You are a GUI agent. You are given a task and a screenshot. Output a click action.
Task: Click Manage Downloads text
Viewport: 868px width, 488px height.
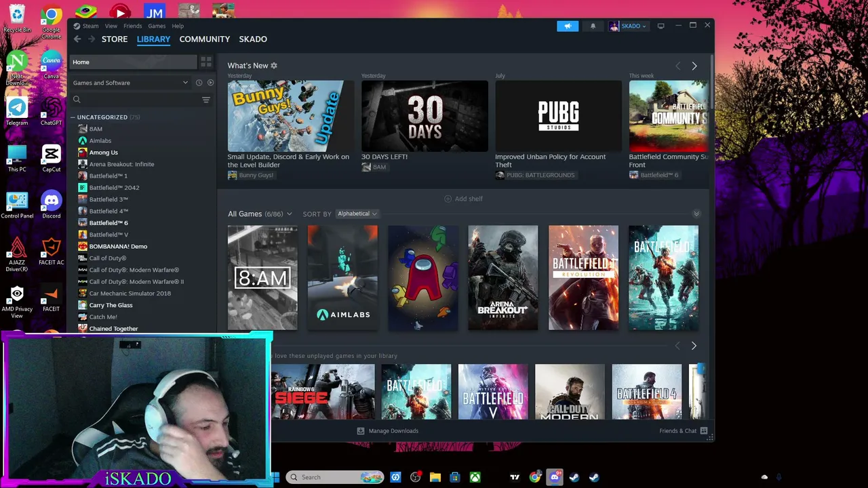(x=393, y=431)
